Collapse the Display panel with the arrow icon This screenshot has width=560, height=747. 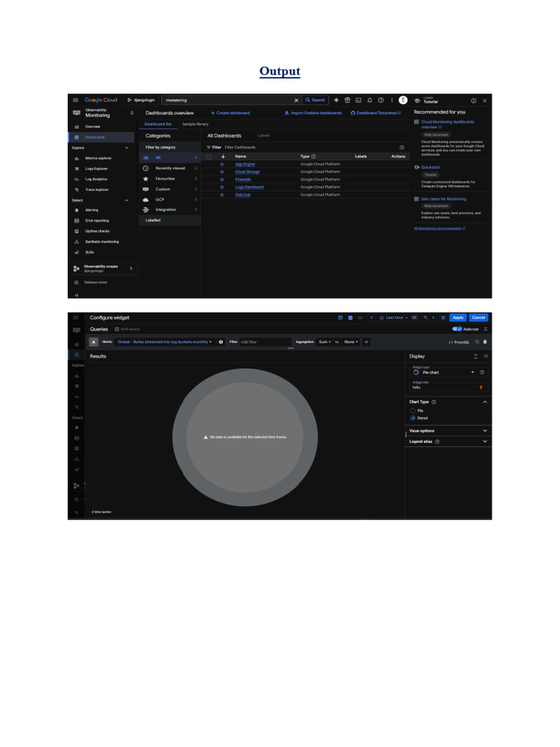pos(486,356)
